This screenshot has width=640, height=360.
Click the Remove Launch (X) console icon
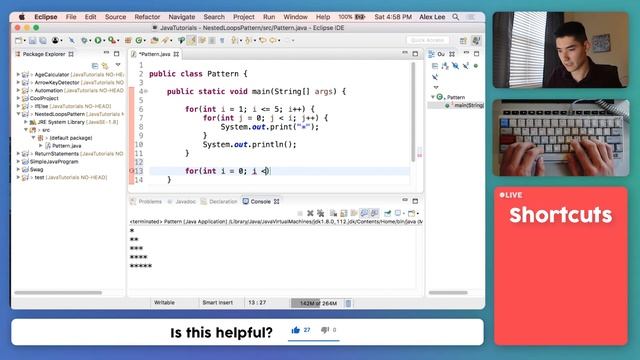[x=310, y=213]
